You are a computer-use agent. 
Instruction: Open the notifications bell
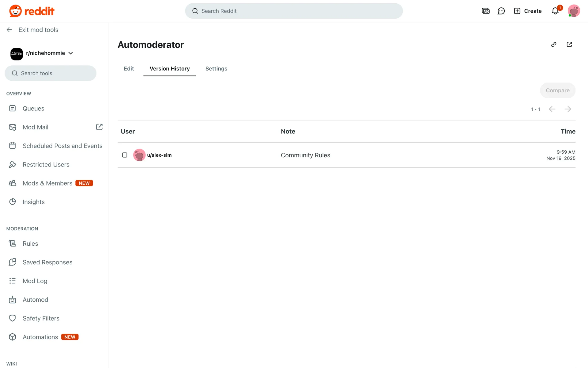tap(555, 11)
